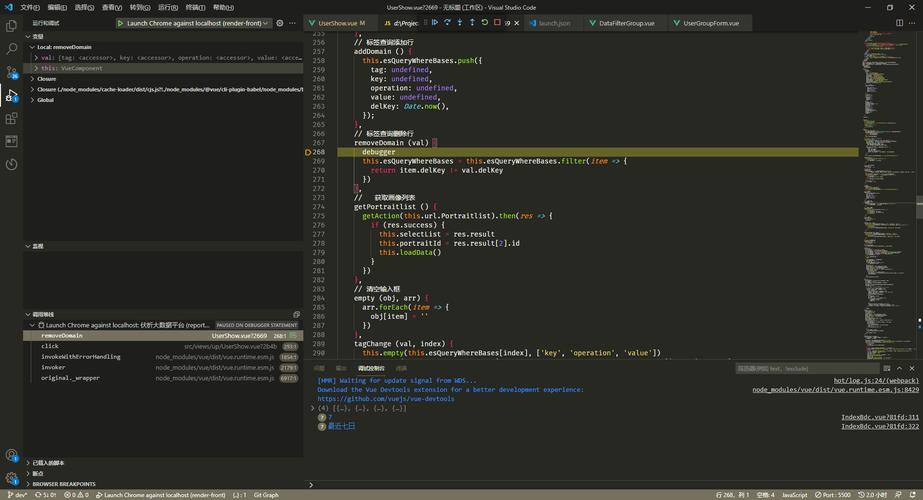Open the Edit menu
The image size is (923, 500).
(x=57, y=8)
